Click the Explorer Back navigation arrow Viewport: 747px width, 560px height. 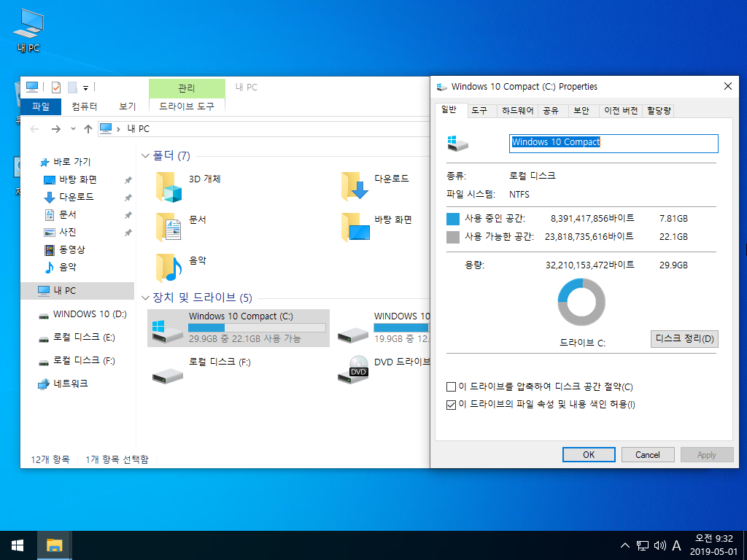tap(34, 129)
